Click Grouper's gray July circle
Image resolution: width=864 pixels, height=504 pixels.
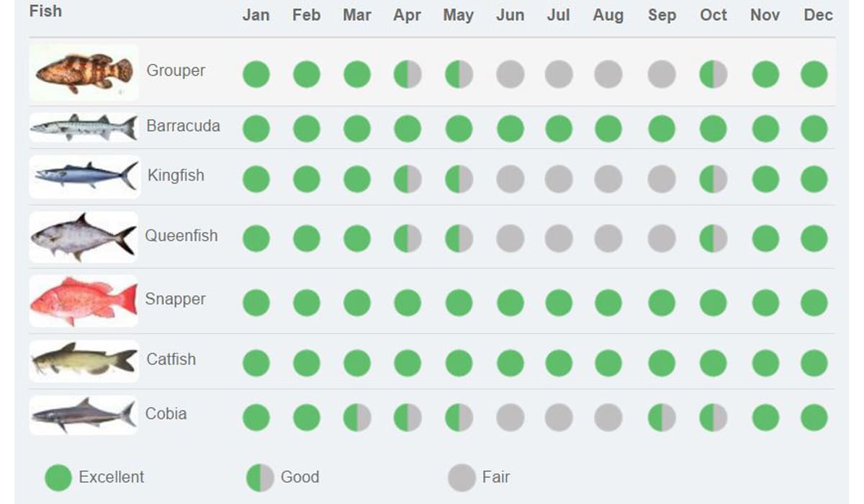(x=559, y=74)
